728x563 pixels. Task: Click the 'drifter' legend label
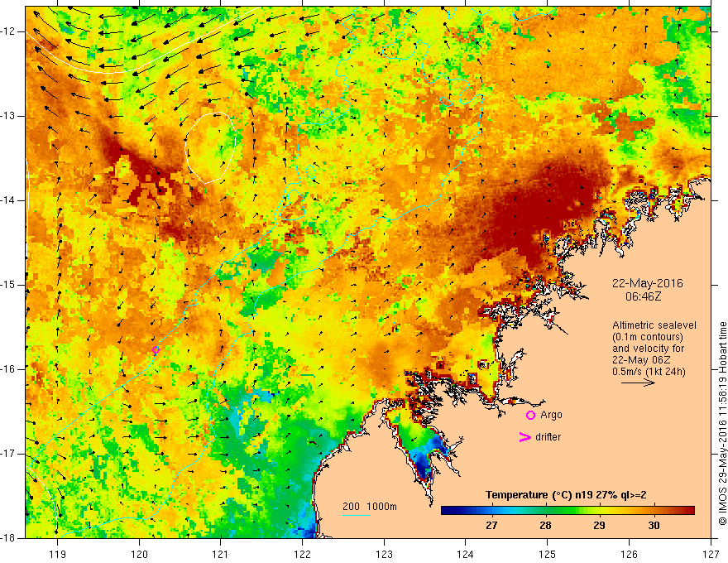click(548, 437)
